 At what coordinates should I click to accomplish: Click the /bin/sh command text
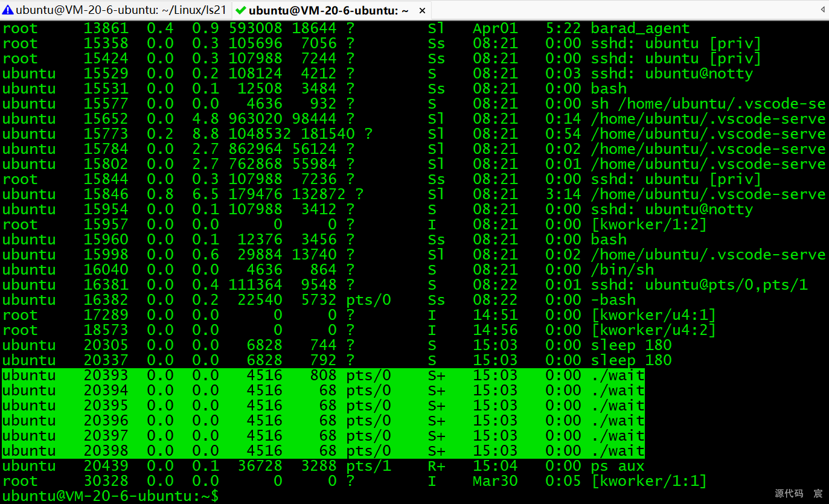click(x=623, y=270)
